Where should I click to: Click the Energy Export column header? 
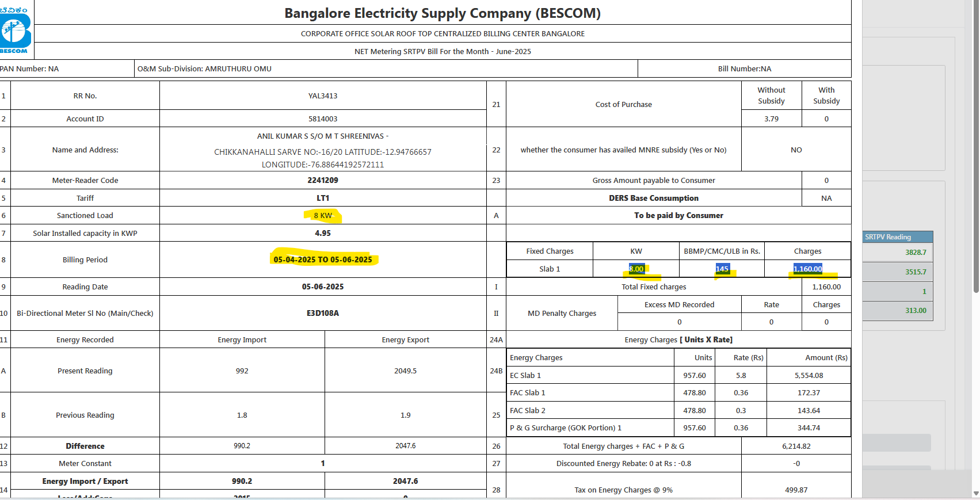(406, 340)
